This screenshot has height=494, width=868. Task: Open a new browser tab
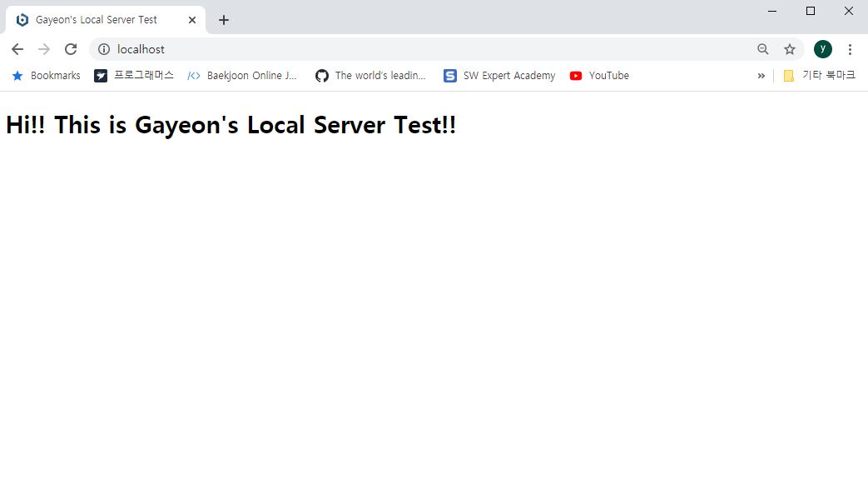[x=223, y=19]
